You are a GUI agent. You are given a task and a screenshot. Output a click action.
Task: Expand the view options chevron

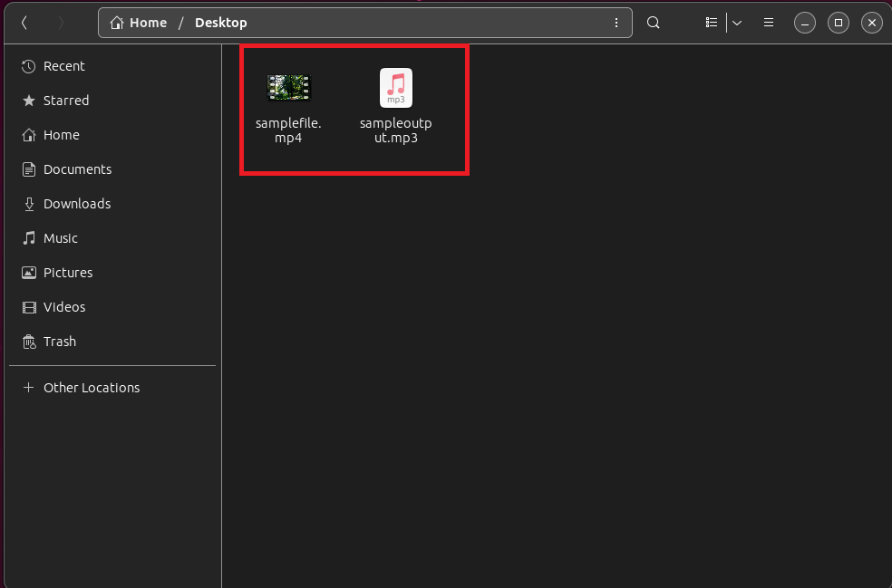[x=736, y=22]
